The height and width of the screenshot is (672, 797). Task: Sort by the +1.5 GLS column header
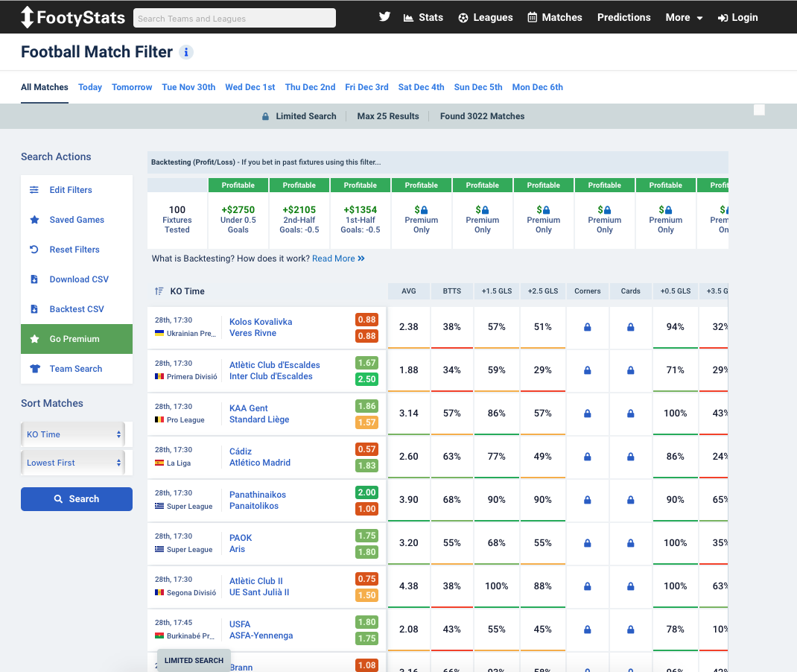click(x=497, y=291)
